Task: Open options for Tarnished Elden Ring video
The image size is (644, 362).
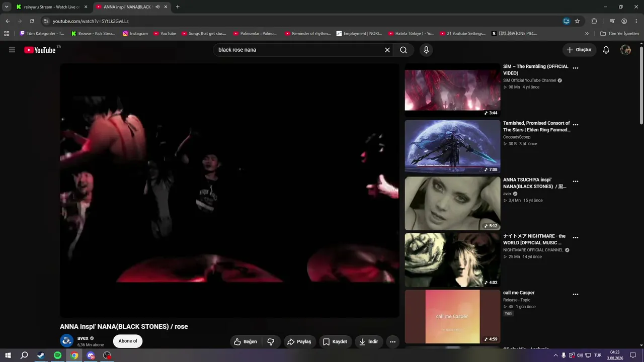Action: 576,125
